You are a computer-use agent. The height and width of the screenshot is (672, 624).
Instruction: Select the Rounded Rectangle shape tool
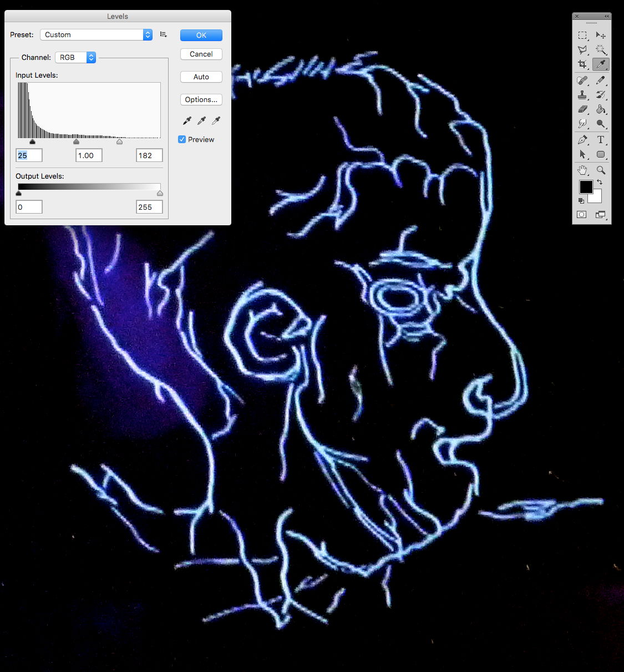point(601,154)
